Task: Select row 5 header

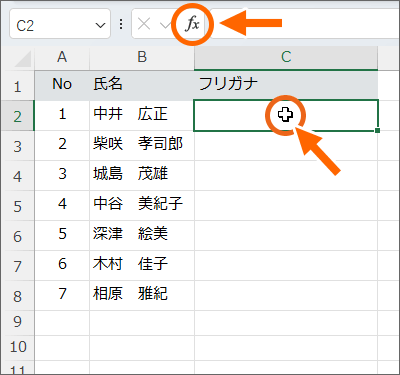Action: point(17,206)
